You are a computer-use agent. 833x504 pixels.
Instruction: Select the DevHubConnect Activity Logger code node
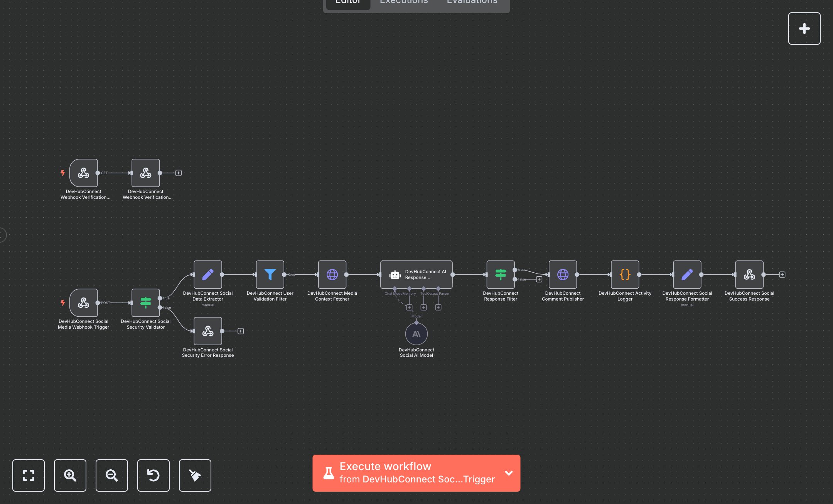(x=625, y=274)
